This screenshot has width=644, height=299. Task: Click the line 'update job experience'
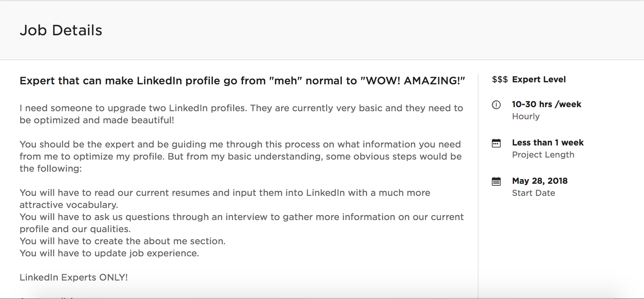[x=109, y=253]
